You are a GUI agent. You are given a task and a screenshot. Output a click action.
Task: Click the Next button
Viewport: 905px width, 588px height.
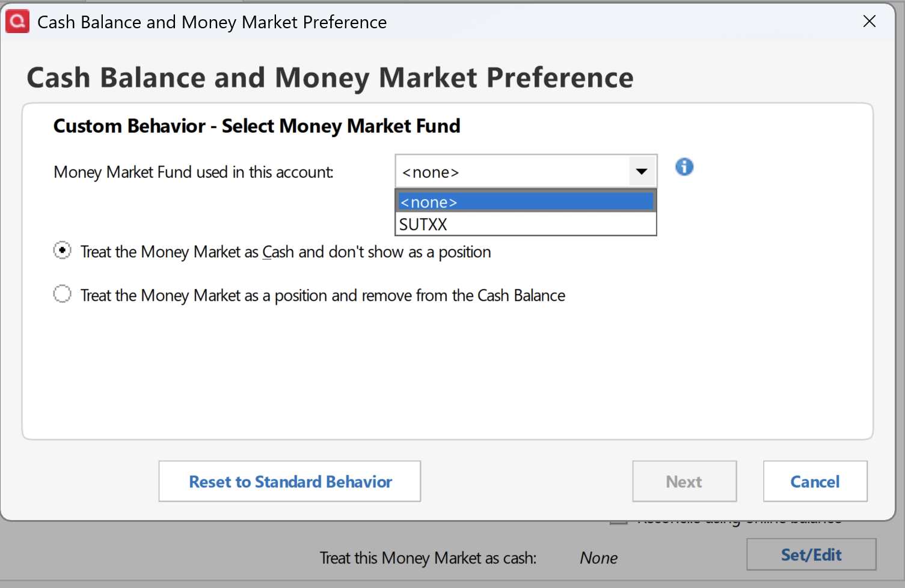[x=684, y=482]
